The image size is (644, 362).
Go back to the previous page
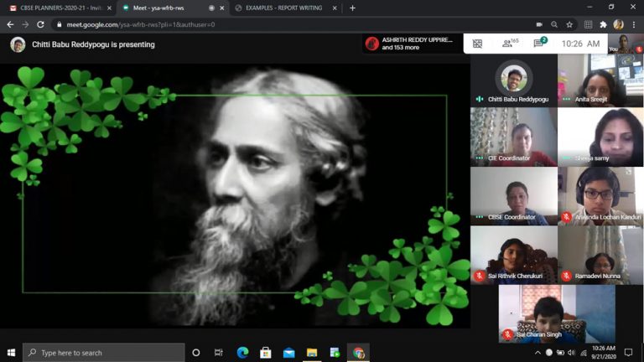click(x=10, y=24)
